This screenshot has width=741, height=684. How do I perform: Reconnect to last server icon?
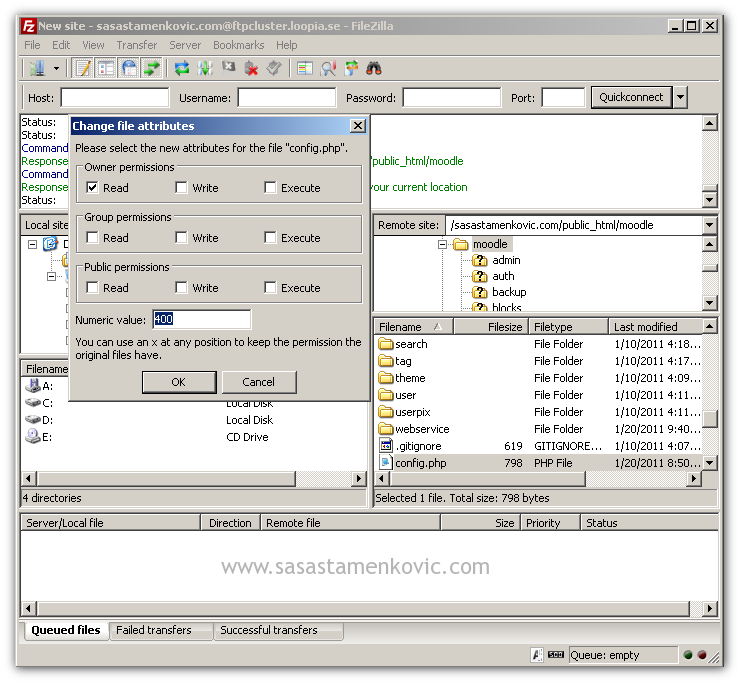274,69
